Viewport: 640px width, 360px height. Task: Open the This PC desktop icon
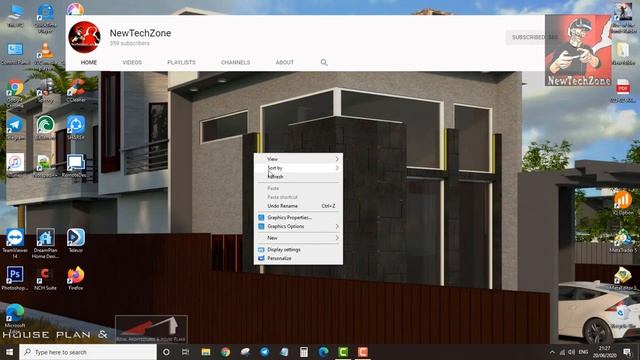[15, 16]
